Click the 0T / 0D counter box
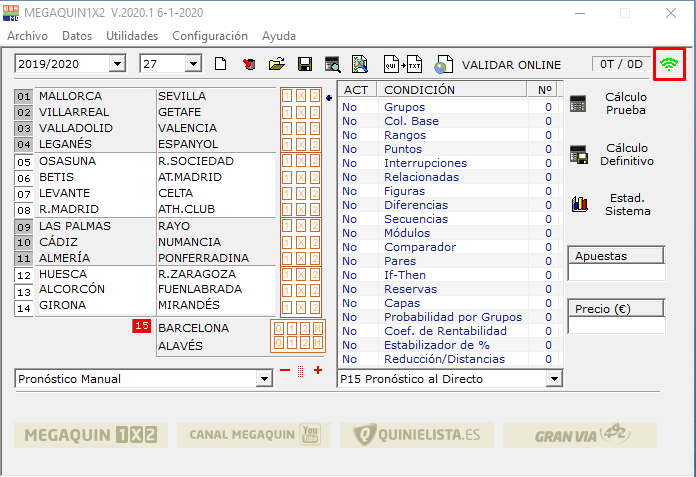 [621, 64]
